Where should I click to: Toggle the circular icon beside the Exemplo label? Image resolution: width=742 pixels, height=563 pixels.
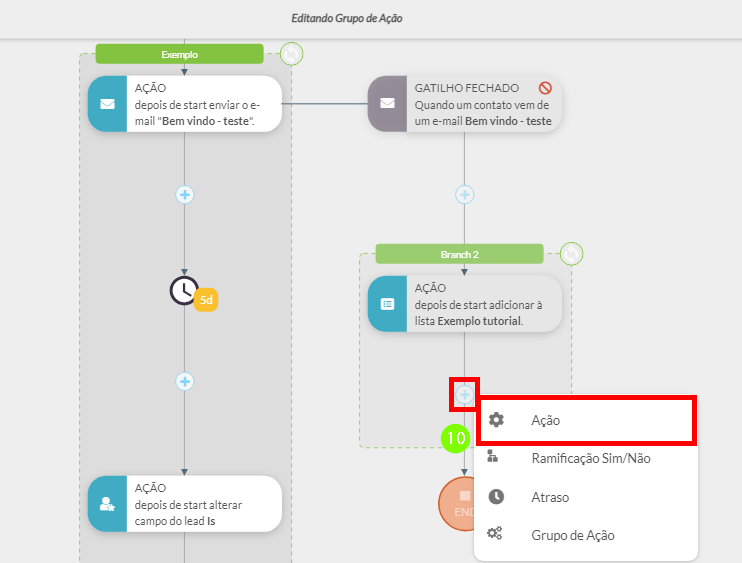pos(290,53)
